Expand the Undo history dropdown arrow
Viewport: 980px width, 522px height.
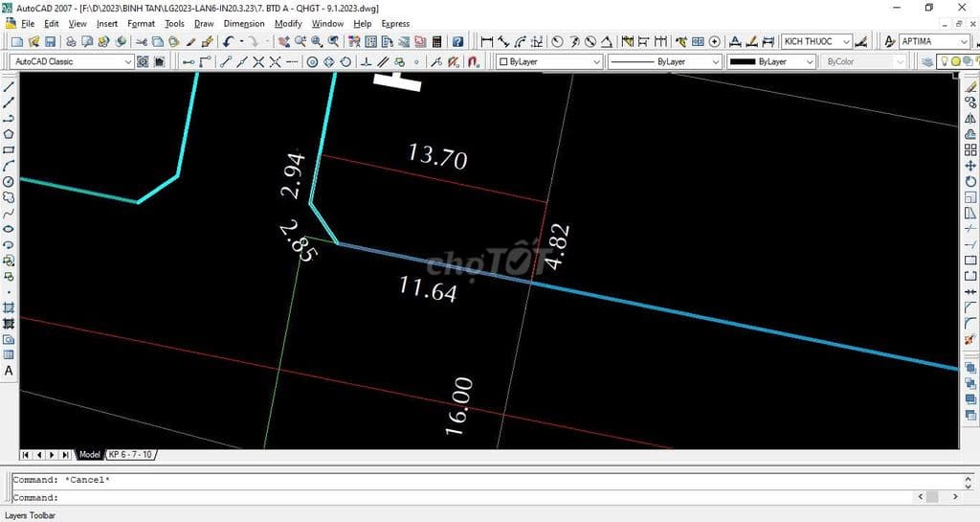[241, 42]
